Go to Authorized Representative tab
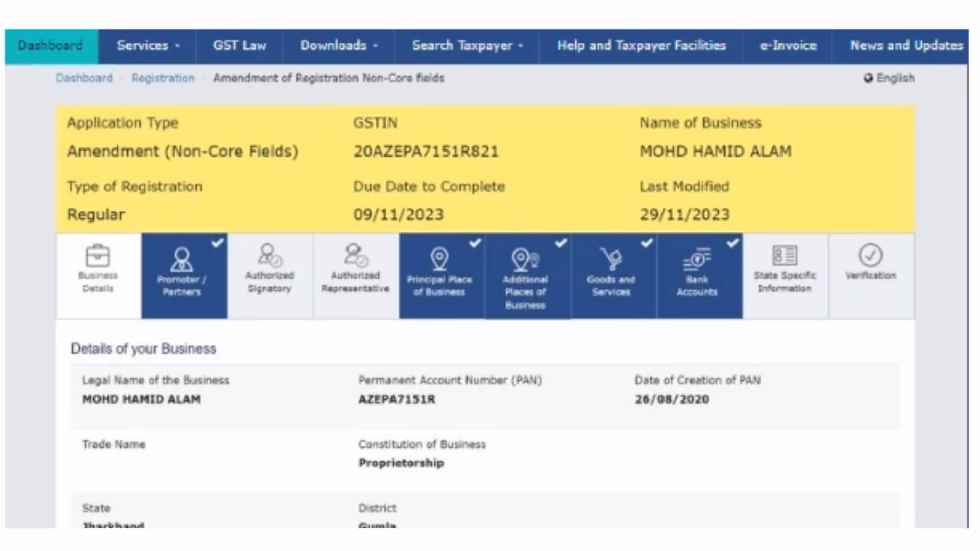The height and width of the screenshot is (551, 980). (356, 276)
